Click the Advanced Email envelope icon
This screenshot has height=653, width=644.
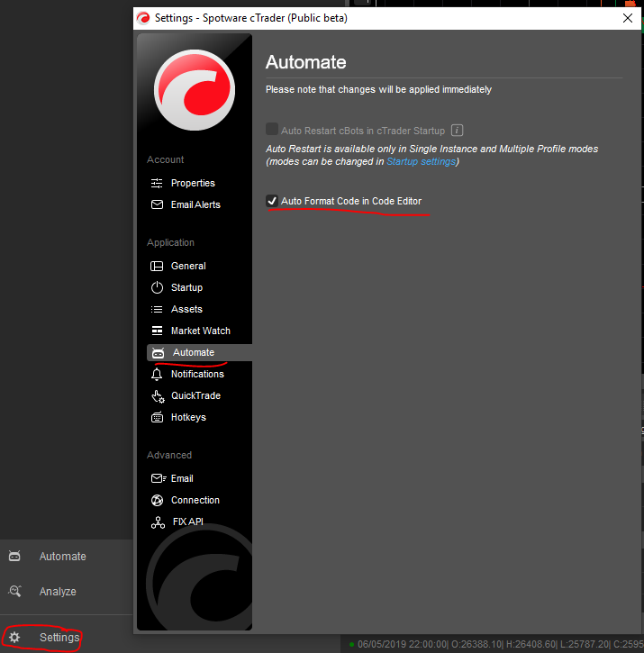pos(159,478)
